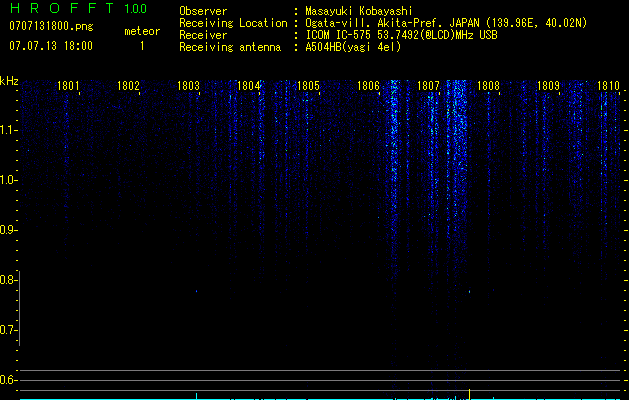Click the HROFFT 1.0.0 title text

(78, 8)
